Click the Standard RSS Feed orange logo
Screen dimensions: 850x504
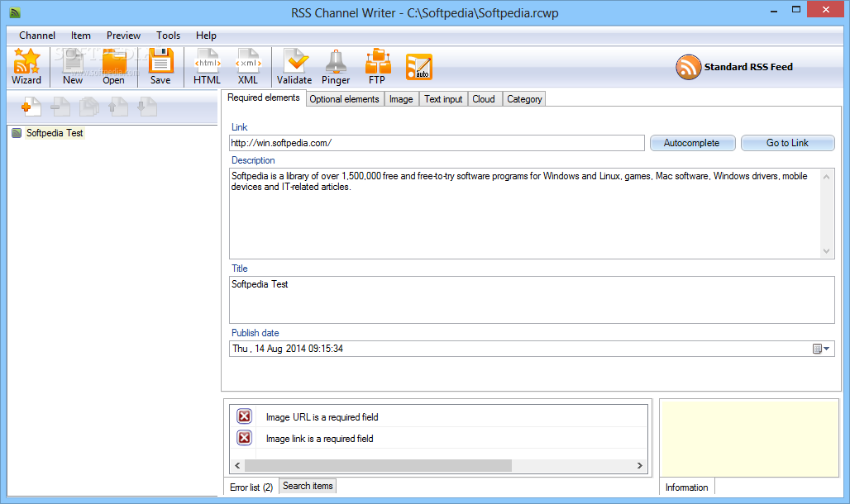pos(688,67)
